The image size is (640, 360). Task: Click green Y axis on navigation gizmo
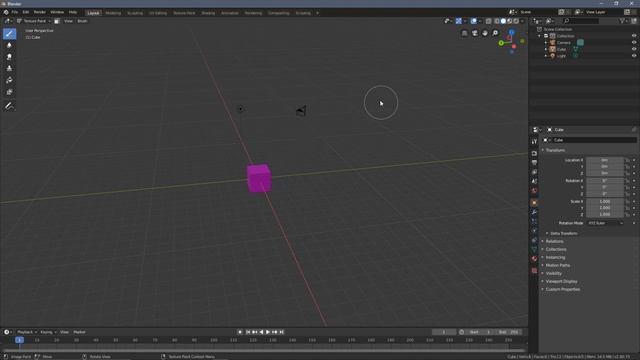pos(501,43)
